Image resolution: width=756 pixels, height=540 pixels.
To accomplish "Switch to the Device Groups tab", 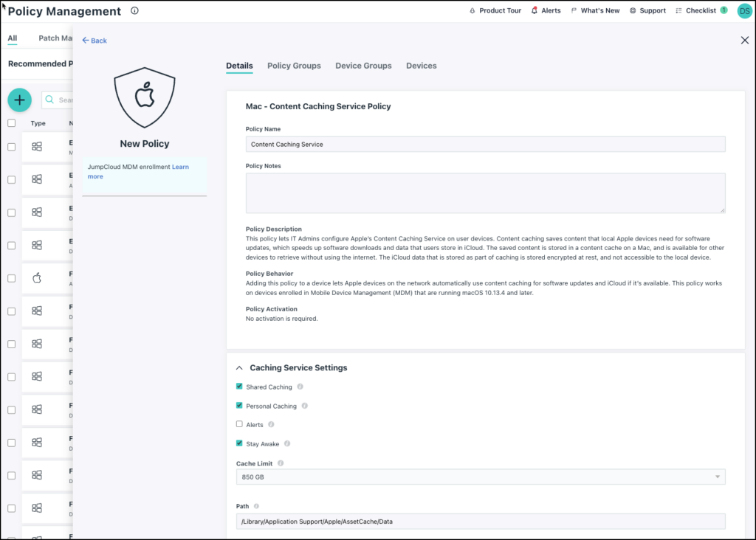I will pyautogui.click(x=363, y=66).
